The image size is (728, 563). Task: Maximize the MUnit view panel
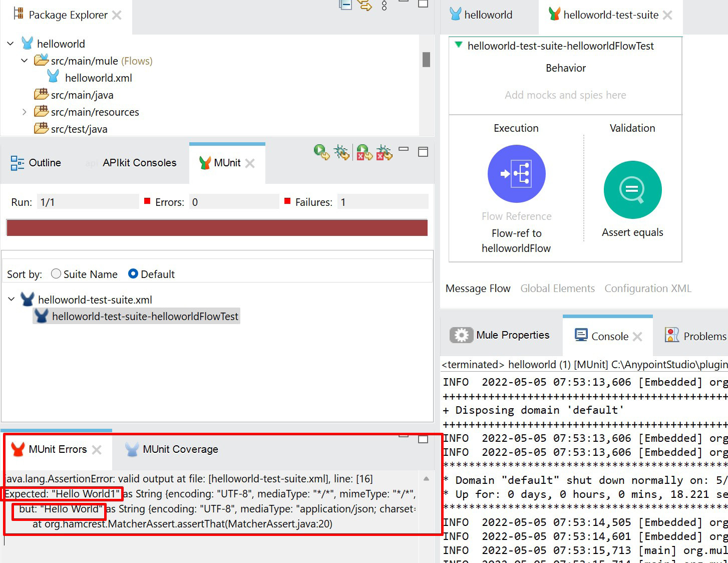click(x=423, y=152)
